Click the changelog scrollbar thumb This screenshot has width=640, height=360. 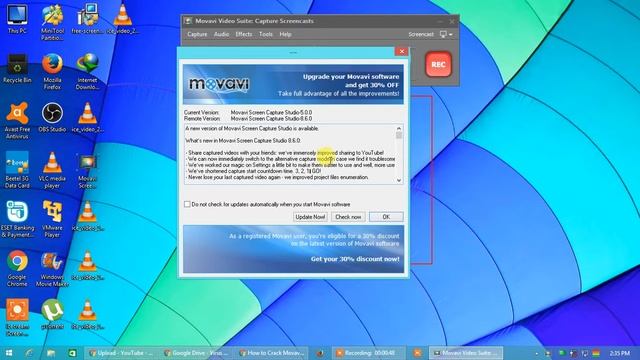(x=399, y=136)
